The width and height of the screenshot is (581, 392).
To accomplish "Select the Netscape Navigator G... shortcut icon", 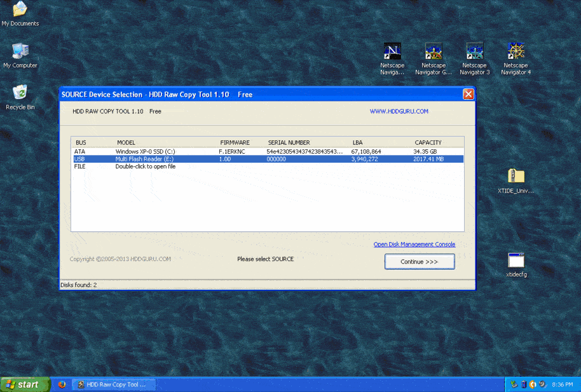I will point(433,58).
